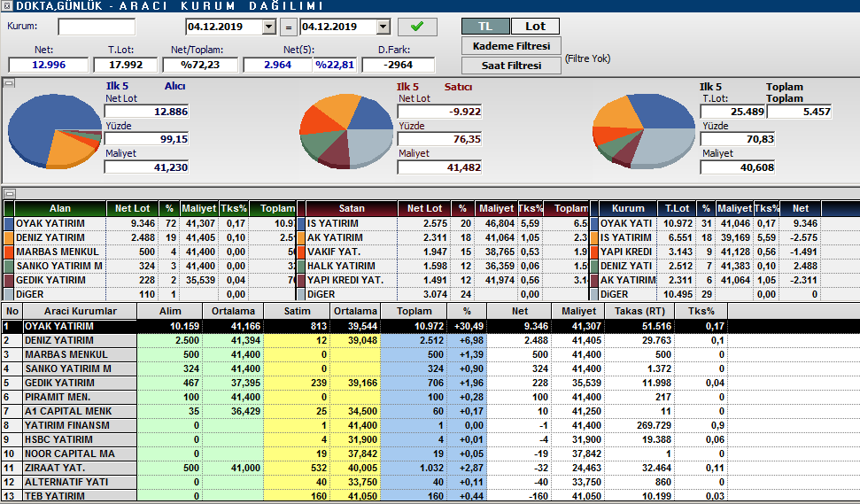Click maroon swatch beside YAPI KREDI YAT.
Image resolution: width=860 pixels, height=504 pixels.
tap(300, 280)
